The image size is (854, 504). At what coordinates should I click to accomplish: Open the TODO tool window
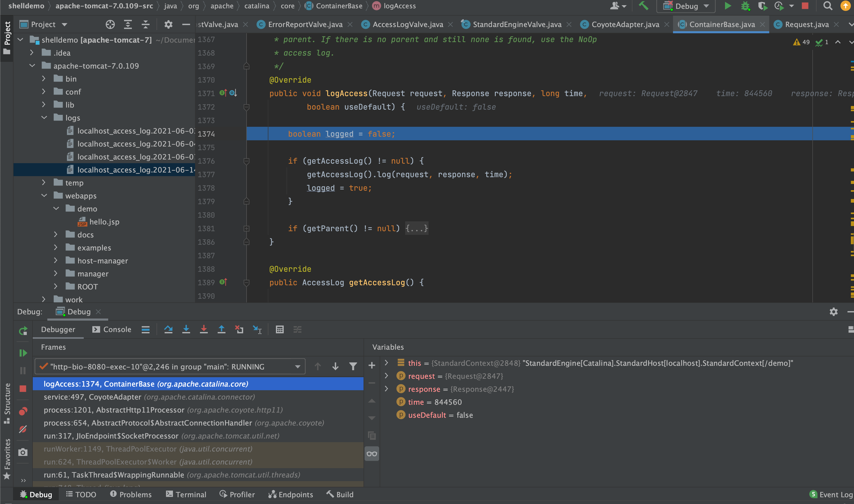(x=81, y=494)
